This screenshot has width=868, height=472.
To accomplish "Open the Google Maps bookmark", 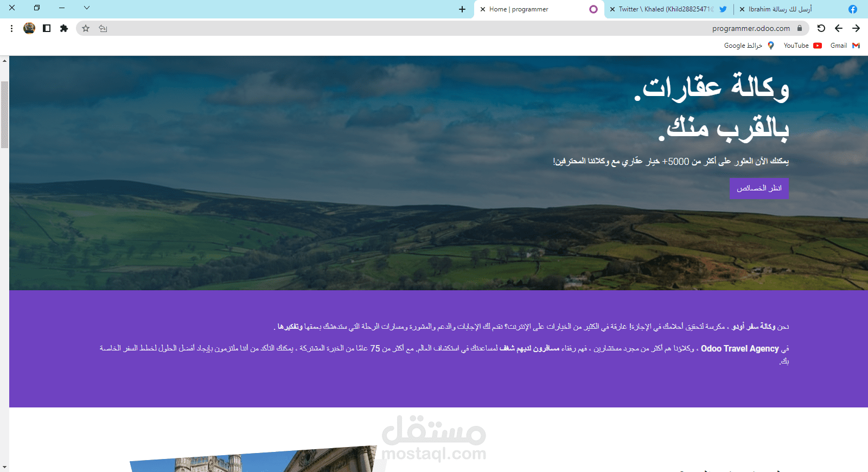I will coord(749,46).
